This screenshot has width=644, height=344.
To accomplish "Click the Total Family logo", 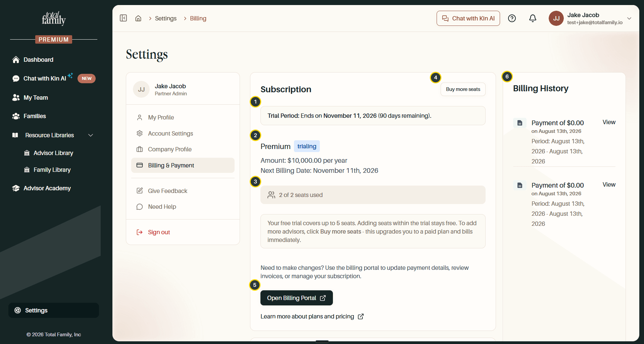I will pos(54,18).
